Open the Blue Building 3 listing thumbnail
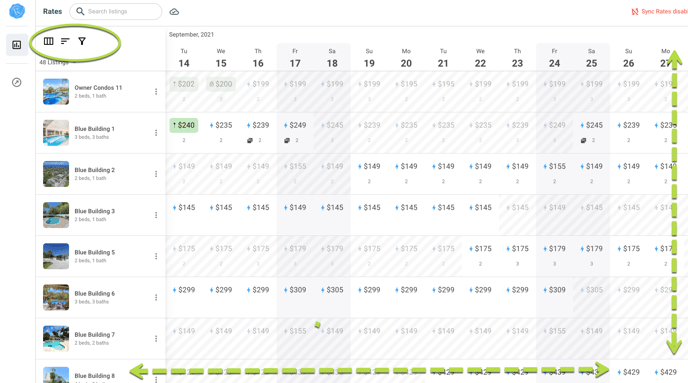 (x=56, y=215)
